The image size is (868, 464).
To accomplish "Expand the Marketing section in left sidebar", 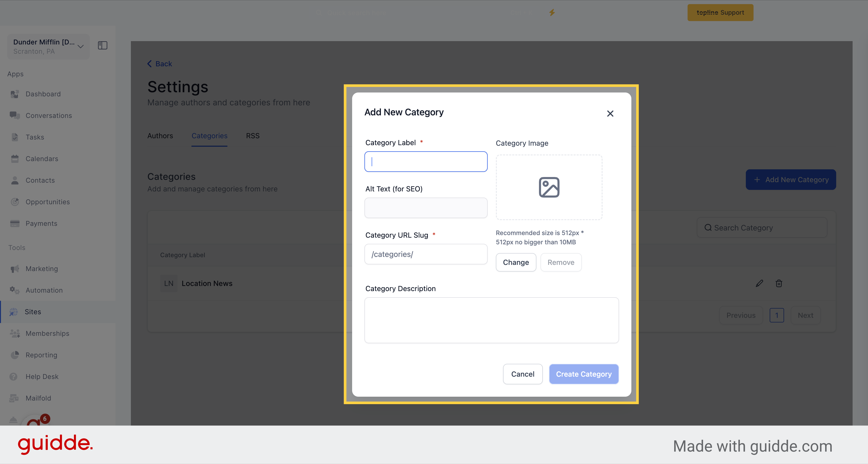I will pos(42,268).
